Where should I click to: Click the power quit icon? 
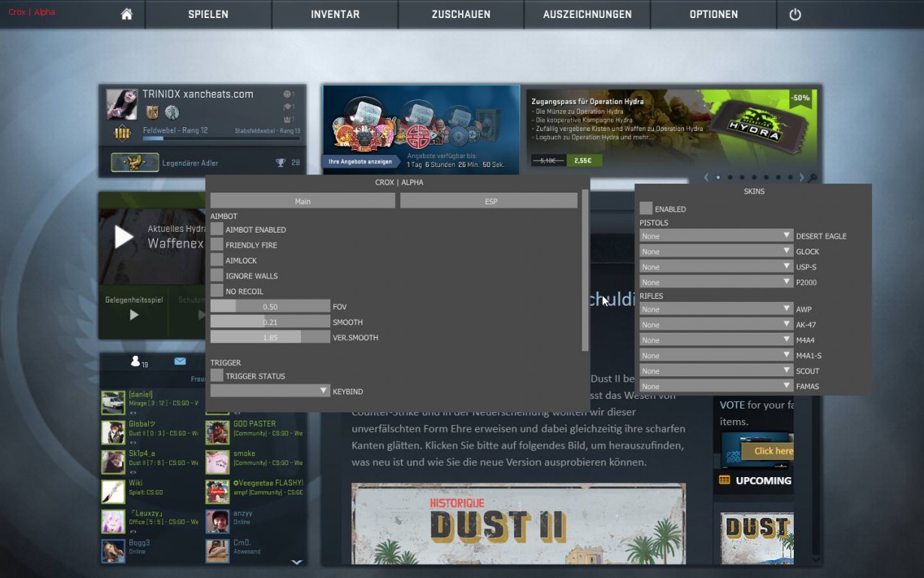[x=795, y=14]
